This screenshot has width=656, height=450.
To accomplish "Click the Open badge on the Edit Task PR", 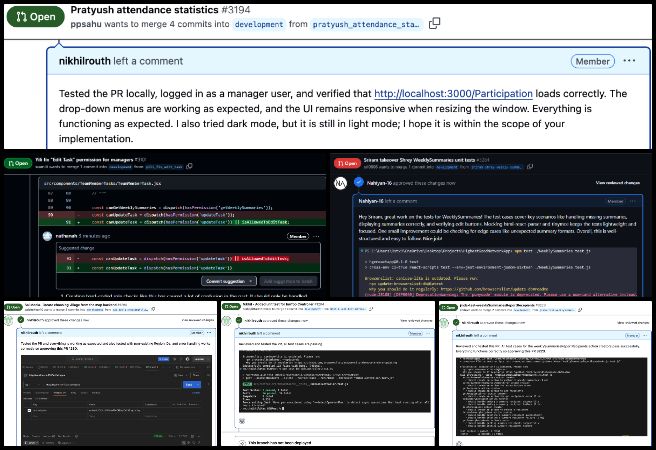I will click(18, 164).
